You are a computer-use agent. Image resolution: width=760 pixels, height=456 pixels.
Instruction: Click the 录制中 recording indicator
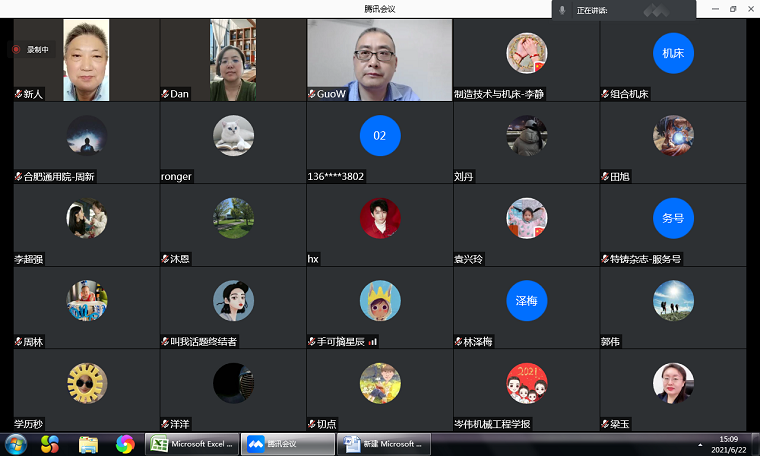(31, 49)
